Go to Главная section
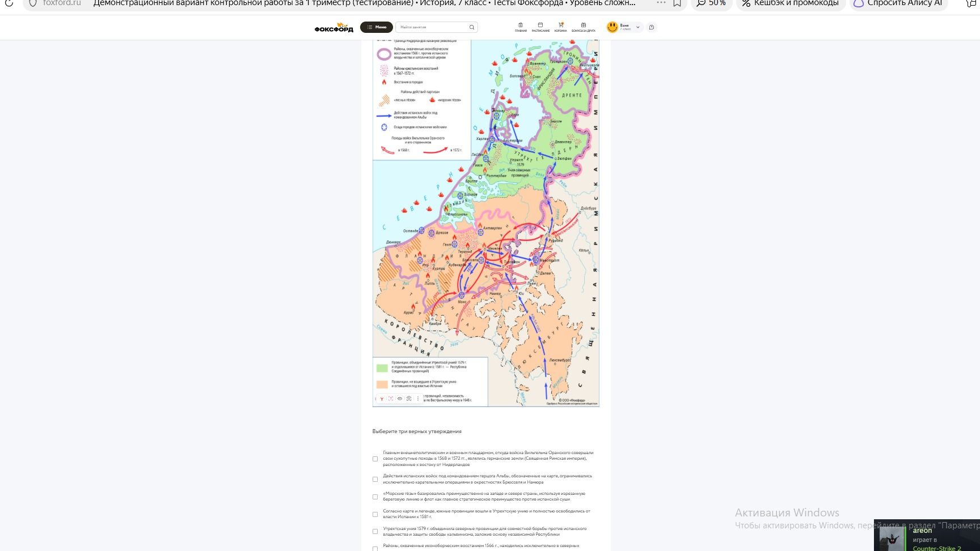This screenshot has height=551, width=980. pos(521,27)
